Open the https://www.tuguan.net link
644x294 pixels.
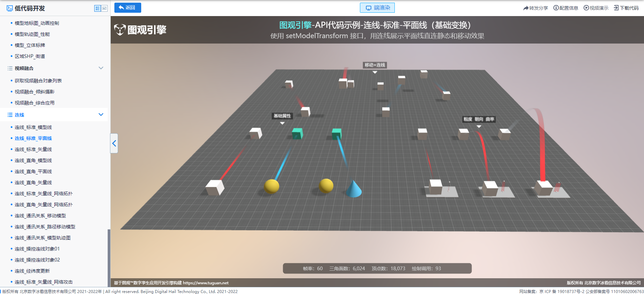[x=206, y=283]
